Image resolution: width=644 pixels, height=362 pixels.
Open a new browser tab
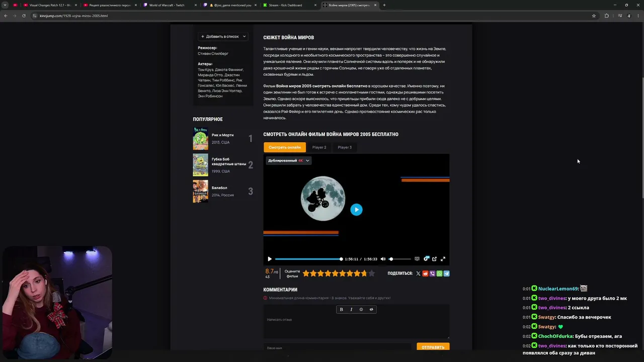click(x=384, y=5)
